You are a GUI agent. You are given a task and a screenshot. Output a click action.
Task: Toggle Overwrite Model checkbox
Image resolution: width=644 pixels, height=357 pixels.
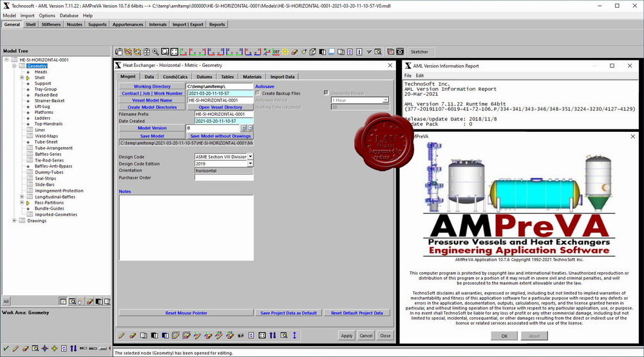pyautogui.click(x=326, y=93)
